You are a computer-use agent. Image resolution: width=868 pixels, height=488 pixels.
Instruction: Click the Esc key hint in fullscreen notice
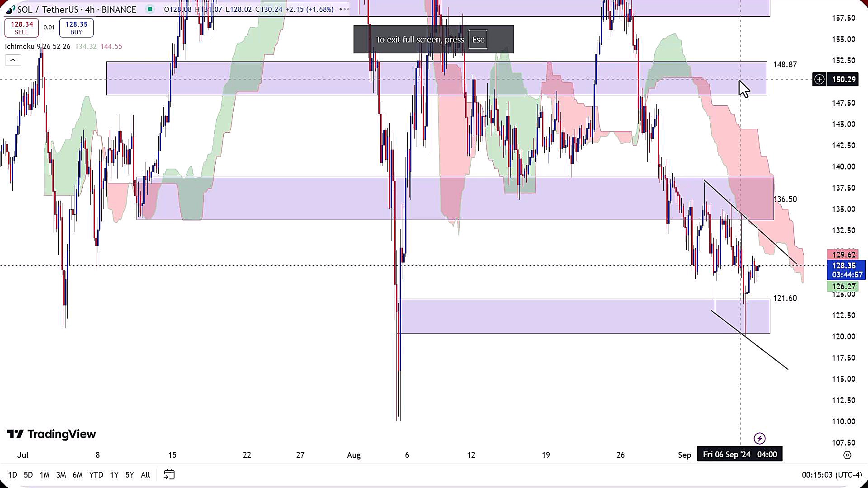tap(478, 39)
